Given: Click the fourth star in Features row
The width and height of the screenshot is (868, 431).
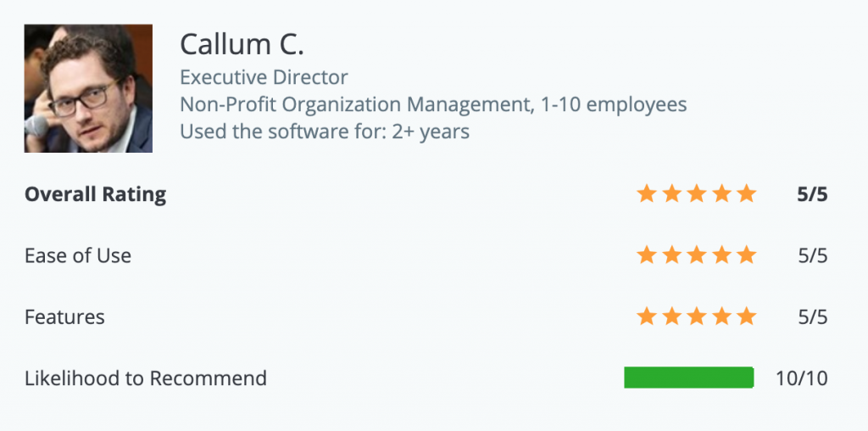Looking at the screenshot, I should pos(721,316).
